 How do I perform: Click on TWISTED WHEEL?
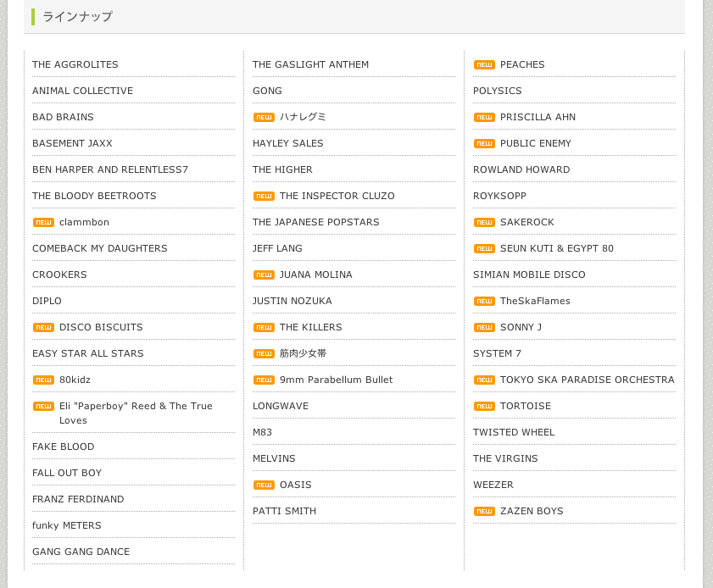[x=514, y=433]
